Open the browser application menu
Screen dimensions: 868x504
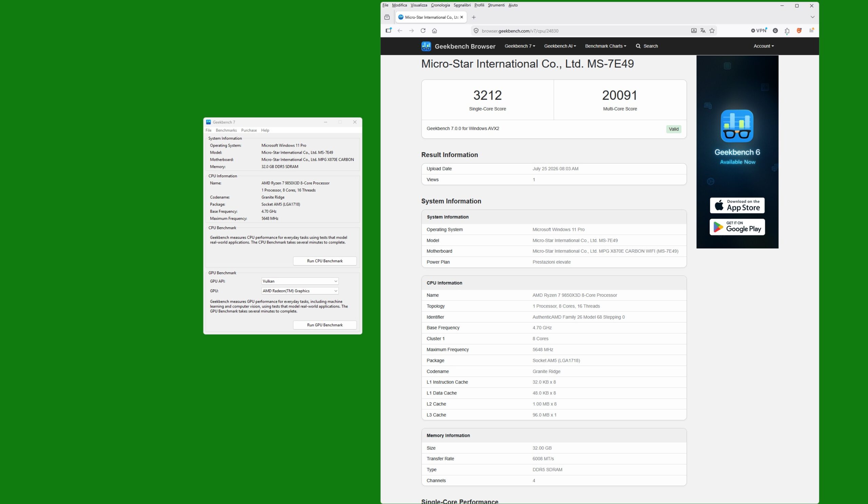pyautogui.click(x=811, y=30)
